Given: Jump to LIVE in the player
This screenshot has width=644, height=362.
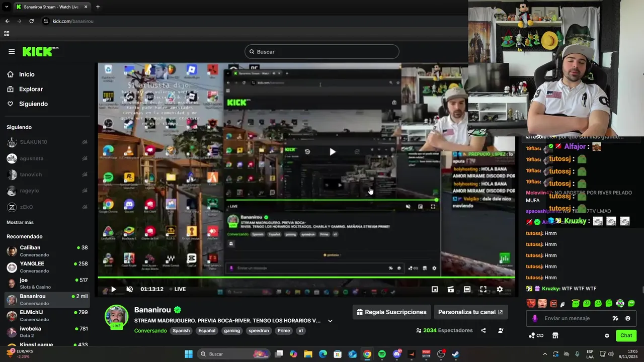Looking at the screenshot, I should tap(177, 289).
